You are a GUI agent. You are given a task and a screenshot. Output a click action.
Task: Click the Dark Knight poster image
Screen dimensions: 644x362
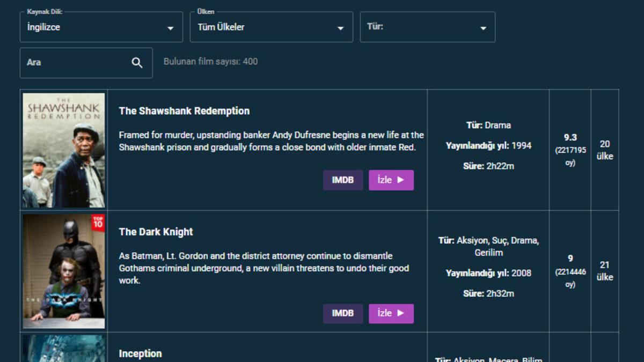click(x=62, y=270)
